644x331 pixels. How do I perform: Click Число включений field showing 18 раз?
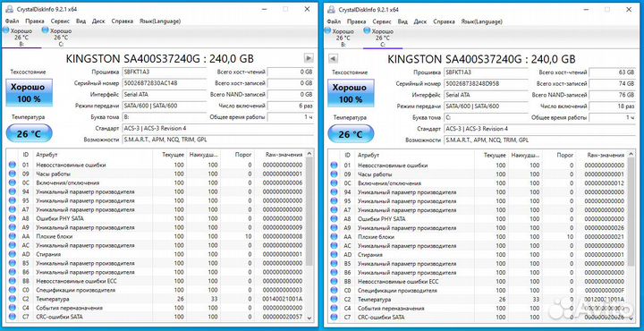tap(613, 106)
